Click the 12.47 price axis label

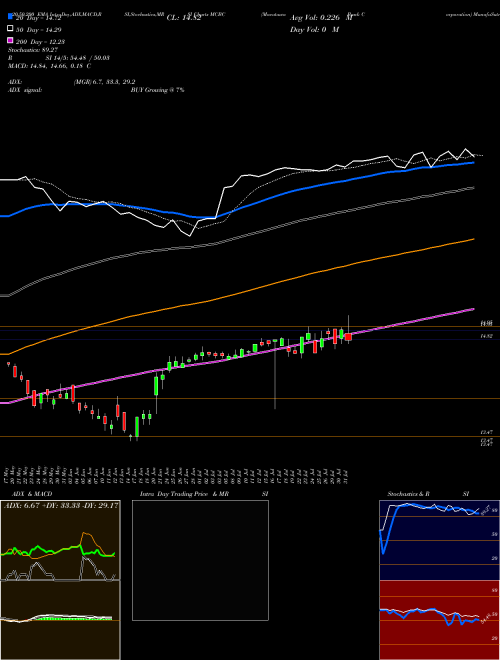tap(487, 432)
